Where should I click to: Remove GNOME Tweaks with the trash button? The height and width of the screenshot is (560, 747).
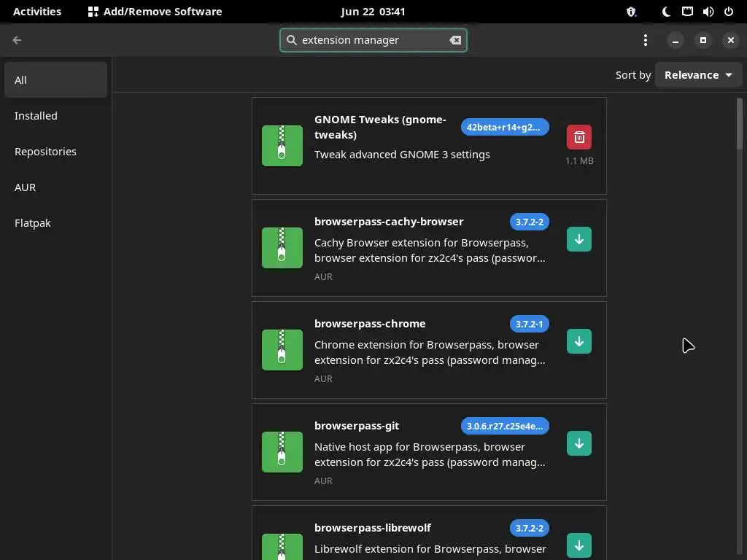click(x=578, y=137)
